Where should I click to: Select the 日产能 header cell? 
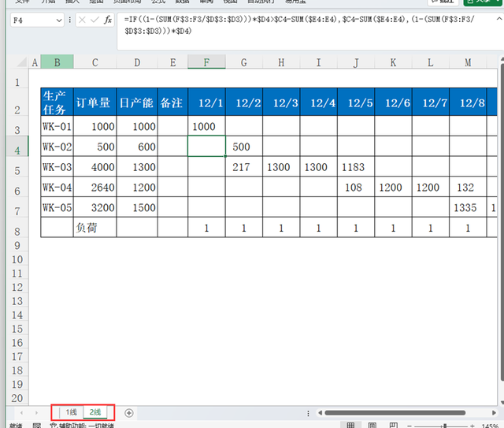(137, 102)
